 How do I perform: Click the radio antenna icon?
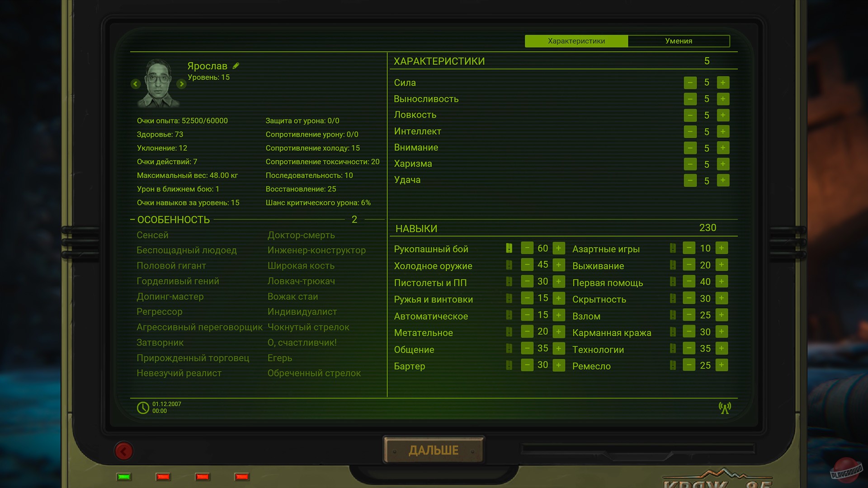point(724,408)
